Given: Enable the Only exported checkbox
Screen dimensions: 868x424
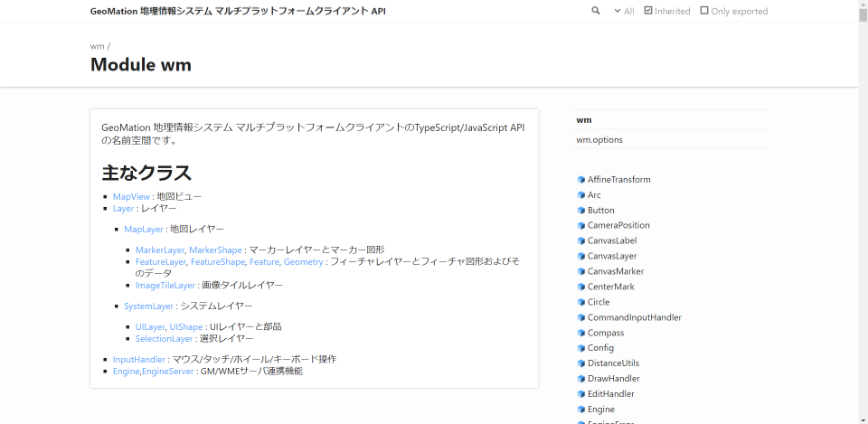Looking at the screenshot, I should [x=704, y=11].
